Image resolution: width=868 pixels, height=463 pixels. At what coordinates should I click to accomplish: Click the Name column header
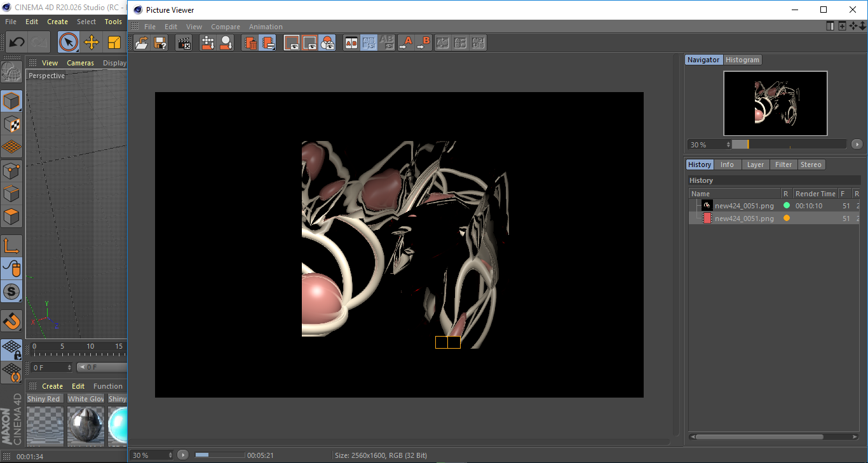735,194
